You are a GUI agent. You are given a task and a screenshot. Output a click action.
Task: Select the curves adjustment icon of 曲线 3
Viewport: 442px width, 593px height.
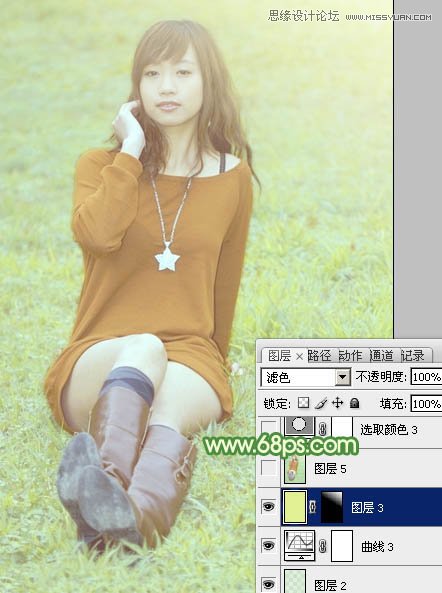299,545
